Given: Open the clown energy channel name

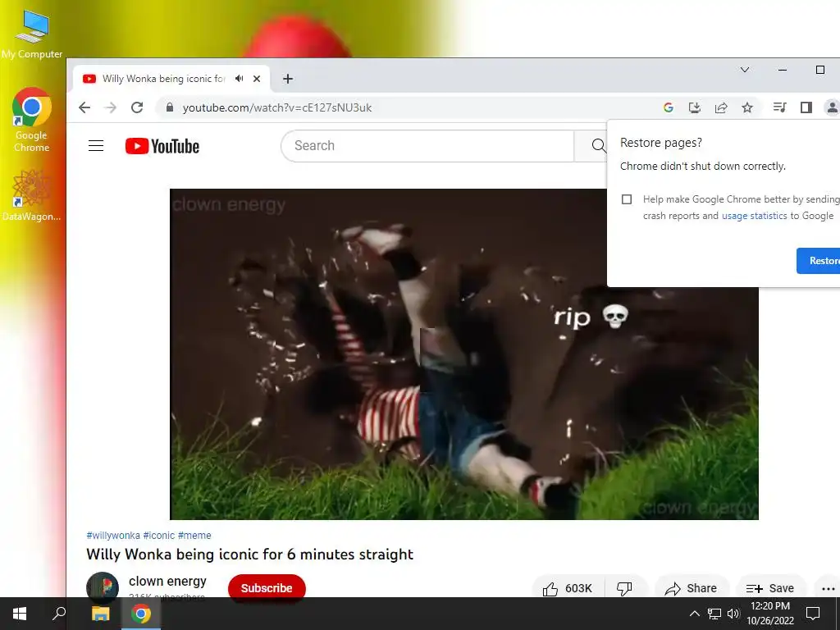Looking at the screenshot, I should (167, 581).
